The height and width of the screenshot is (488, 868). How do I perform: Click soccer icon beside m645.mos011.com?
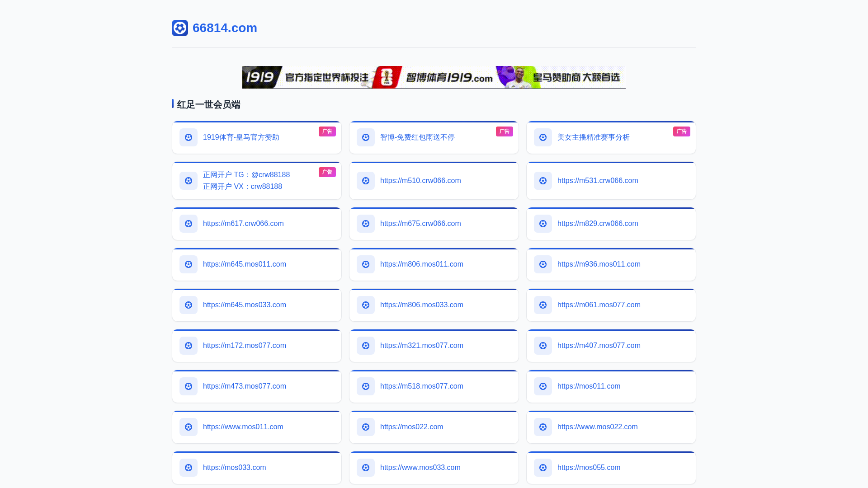click(189, 264)
